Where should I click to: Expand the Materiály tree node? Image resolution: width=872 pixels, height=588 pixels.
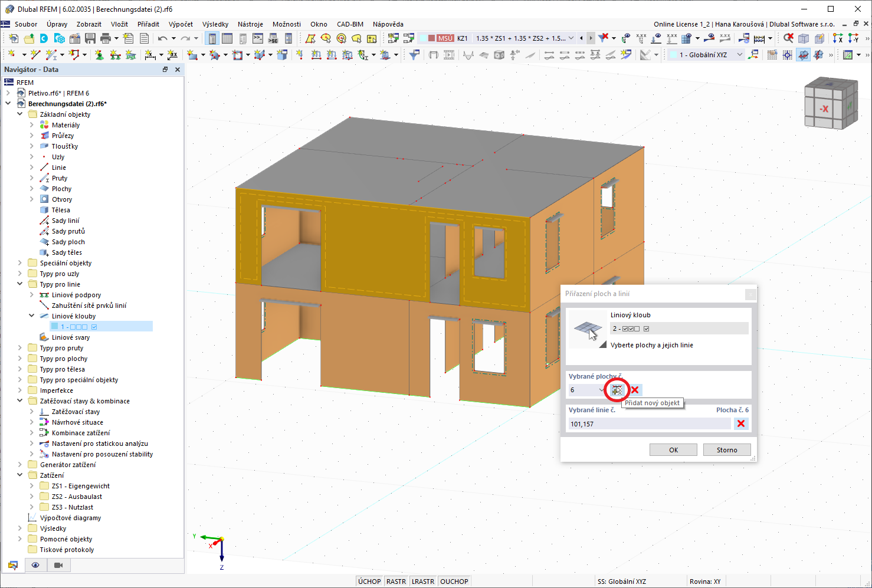[32, 125]
